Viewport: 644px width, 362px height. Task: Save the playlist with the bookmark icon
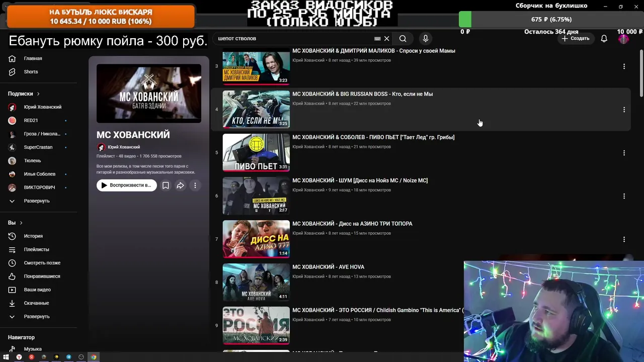click(x=166, y=186)
